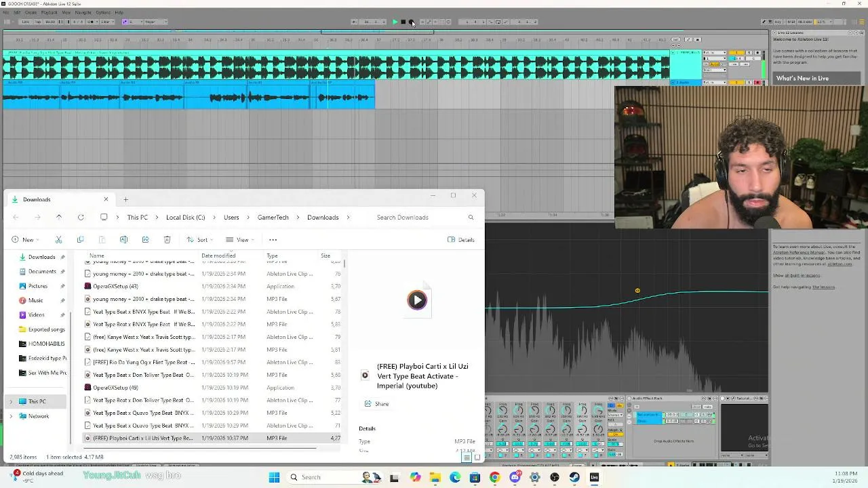
Task: Start playback in Ableton transport
Action: point(395,22)
